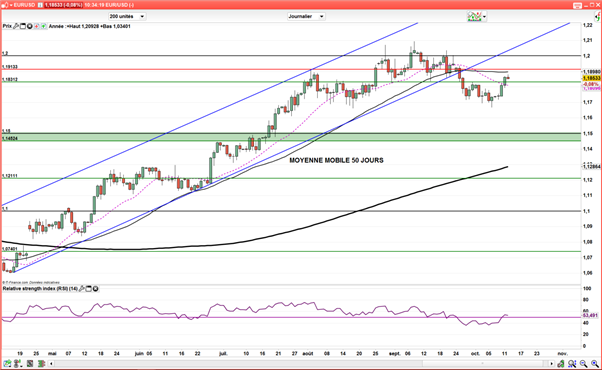Click the Relative strength index (RSI) (14) label
The width and height of the screenshot is (602, 370).
tap(40, 288)
